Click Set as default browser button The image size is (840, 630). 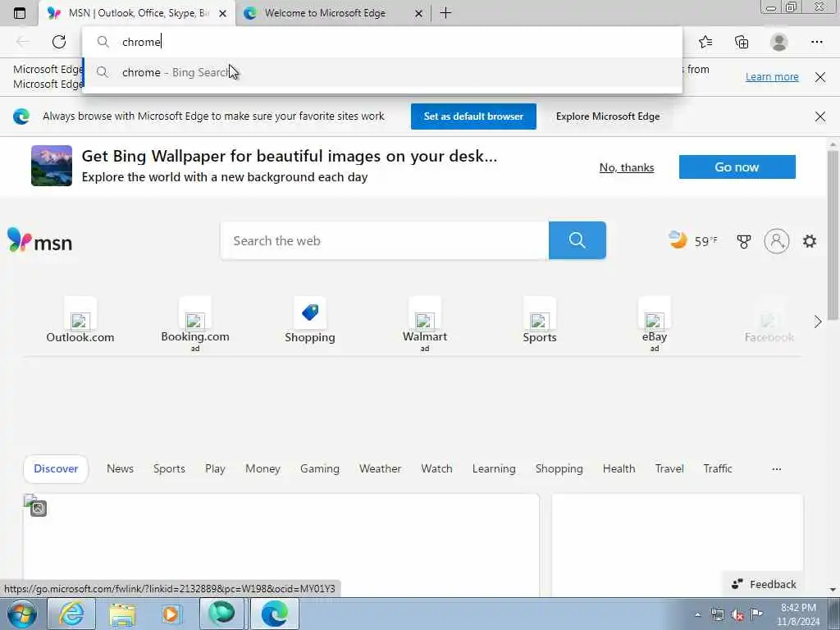click(473, 116)
